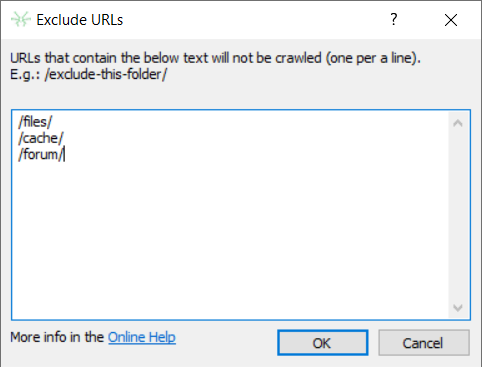The image size is (482, 367).
Task: Click the word "crawled" in the description
Action: tap(298, 58)
